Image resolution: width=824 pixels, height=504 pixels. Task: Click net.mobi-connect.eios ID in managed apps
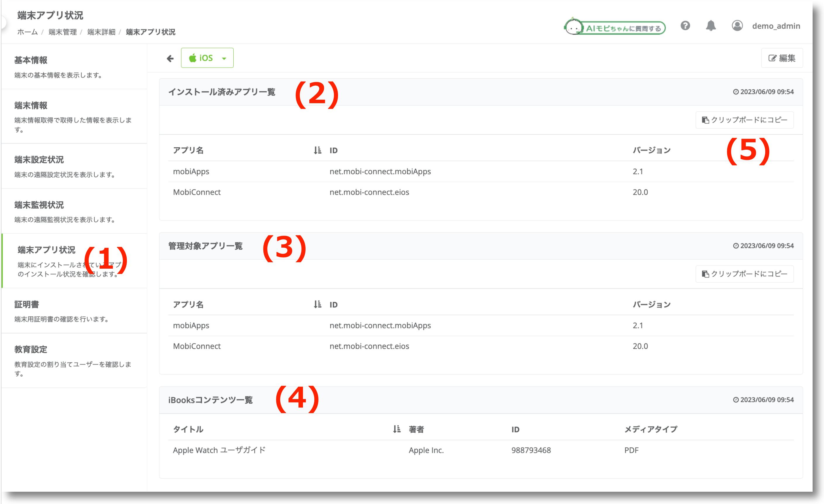pyautogui.click(x=369, y=346)
